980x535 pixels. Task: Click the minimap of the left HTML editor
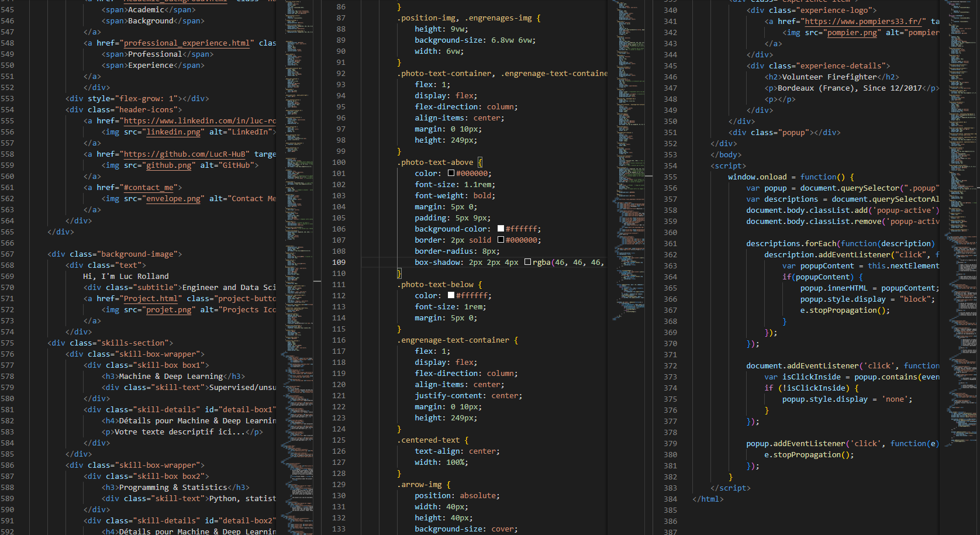pyautogui.click(x=298, y=267)
